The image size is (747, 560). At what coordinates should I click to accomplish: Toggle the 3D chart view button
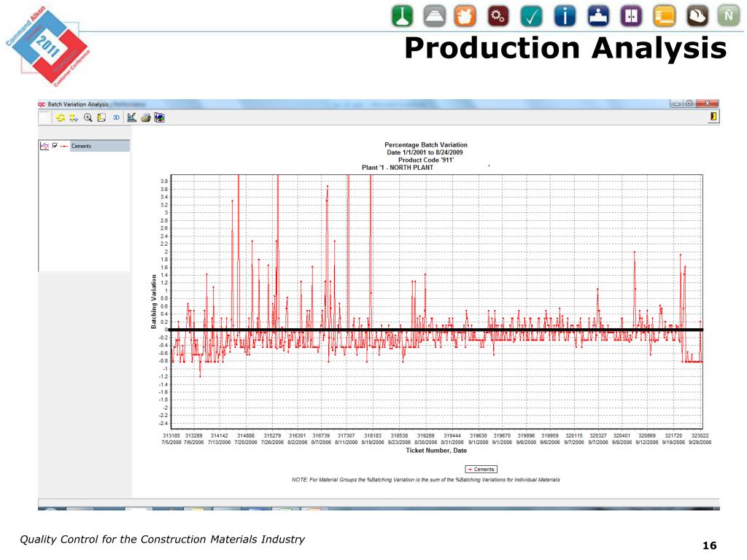point(115,117)
